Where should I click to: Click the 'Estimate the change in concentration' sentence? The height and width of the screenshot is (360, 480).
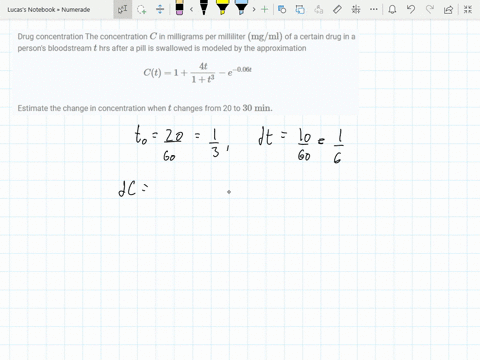click(x=145, y=108)
